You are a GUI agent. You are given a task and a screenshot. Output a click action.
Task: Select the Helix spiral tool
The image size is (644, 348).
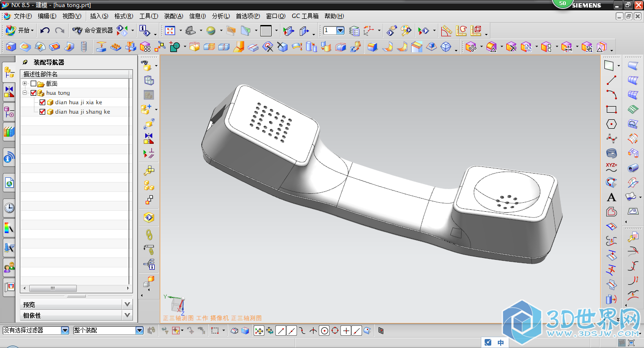pos(611,153)
